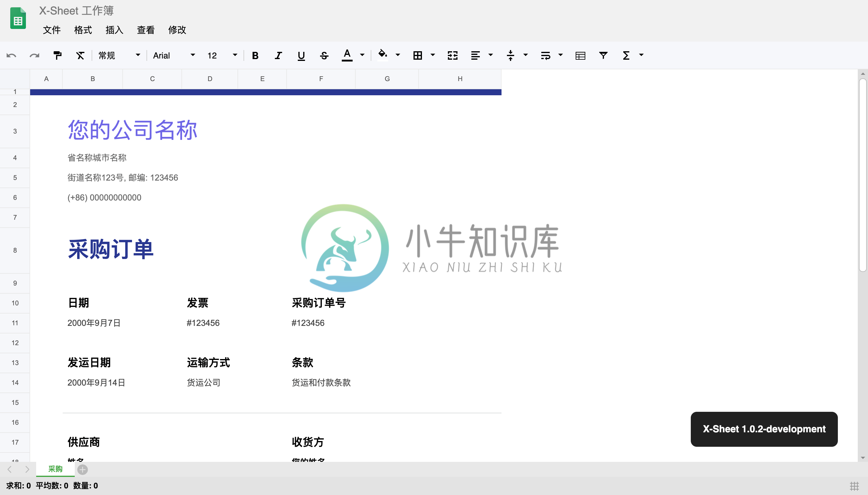
Task: Expand horizontal alignment options arrow
Action: [490, 55]
